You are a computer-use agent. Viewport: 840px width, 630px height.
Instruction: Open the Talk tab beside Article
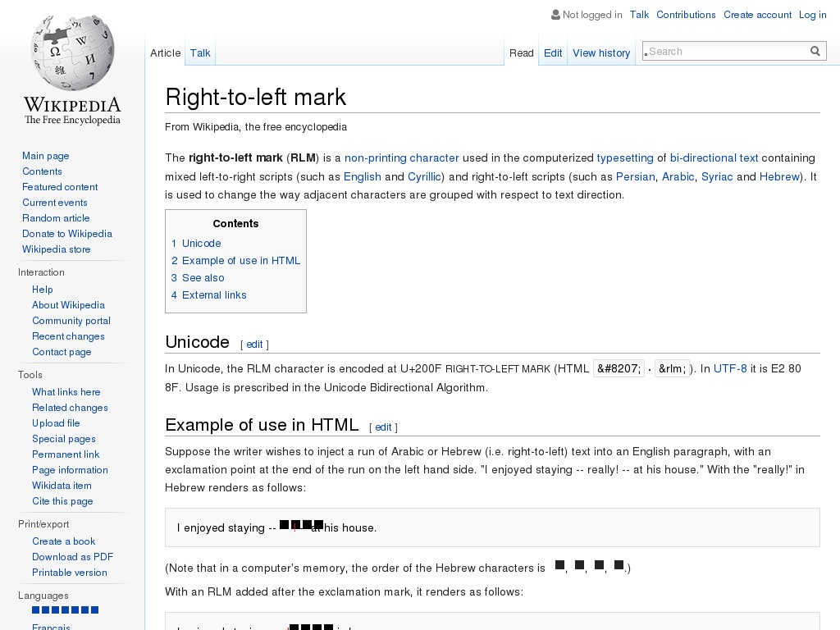(200, 53)
